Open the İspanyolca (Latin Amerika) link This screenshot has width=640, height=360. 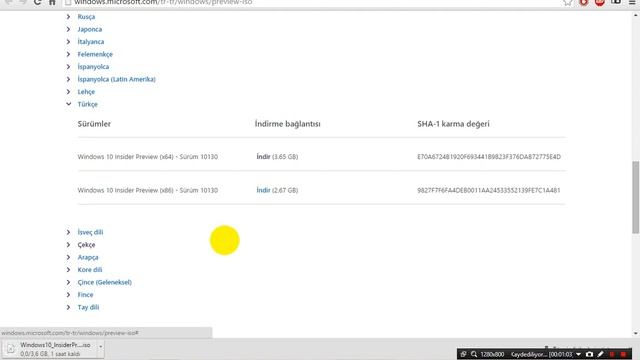coord(116,79)
